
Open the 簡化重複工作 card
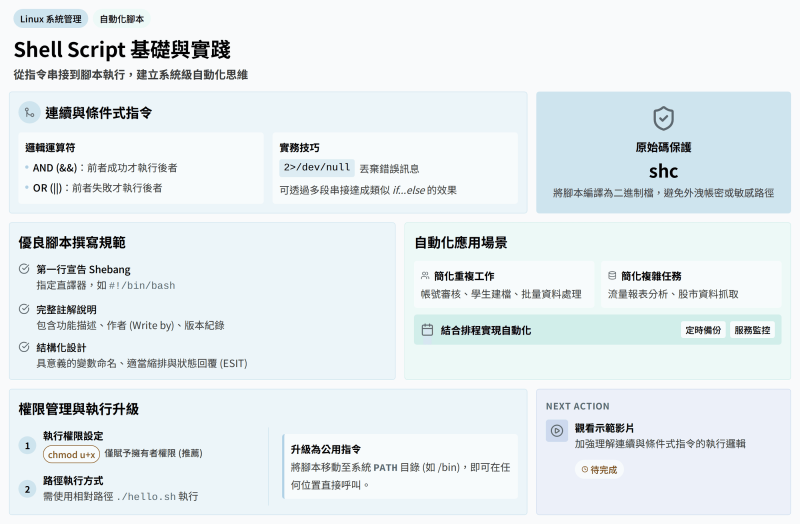[x=504, y=284]
